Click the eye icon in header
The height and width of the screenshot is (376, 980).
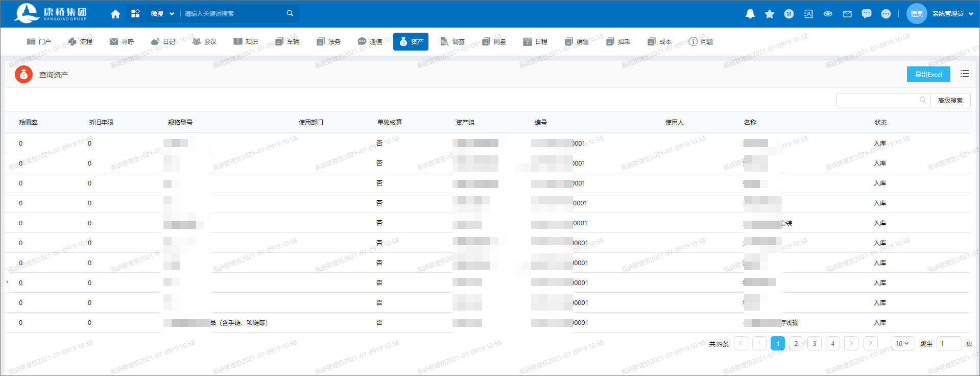coord(828,14)
